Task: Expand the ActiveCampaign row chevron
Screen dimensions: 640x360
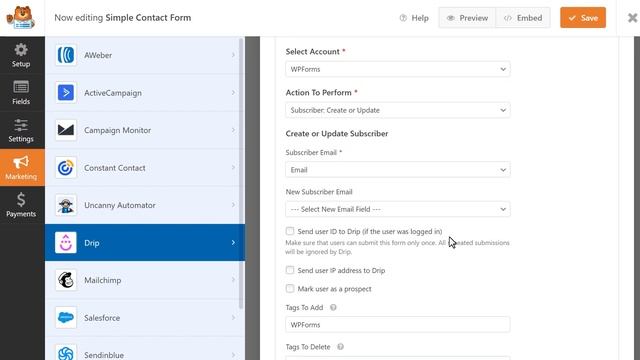Action: (x=233, y=93)
